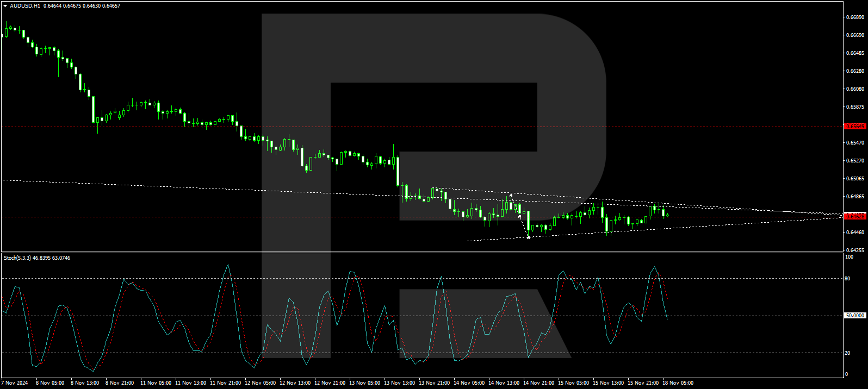This screenshot has height=389, width=868.
Task: Click the 0.64865 price axis label
Action: click(855, 197)
